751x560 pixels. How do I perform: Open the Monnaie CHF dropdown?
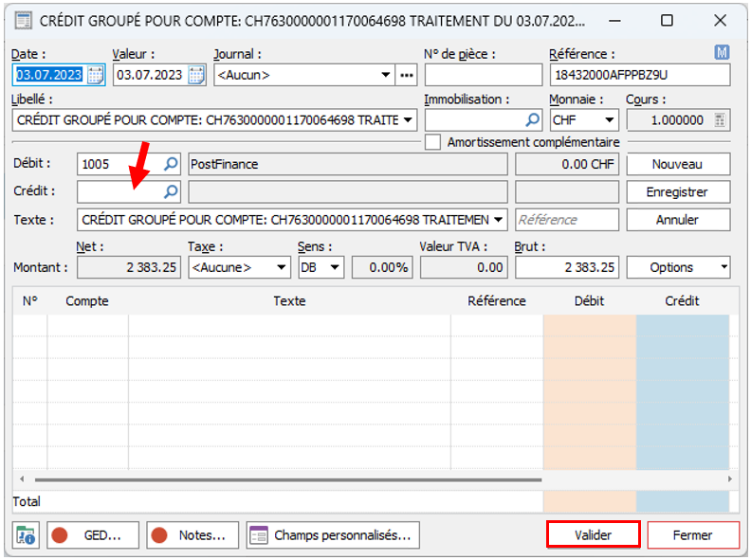(608, 120)
